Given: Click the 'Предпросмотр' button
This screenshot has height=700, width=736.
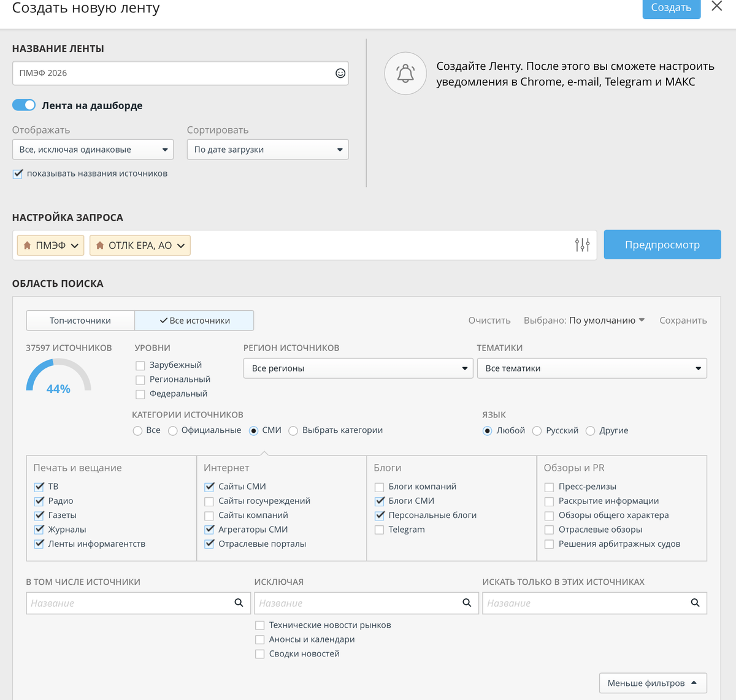Looking at the screenshot, I should (662, 245).
